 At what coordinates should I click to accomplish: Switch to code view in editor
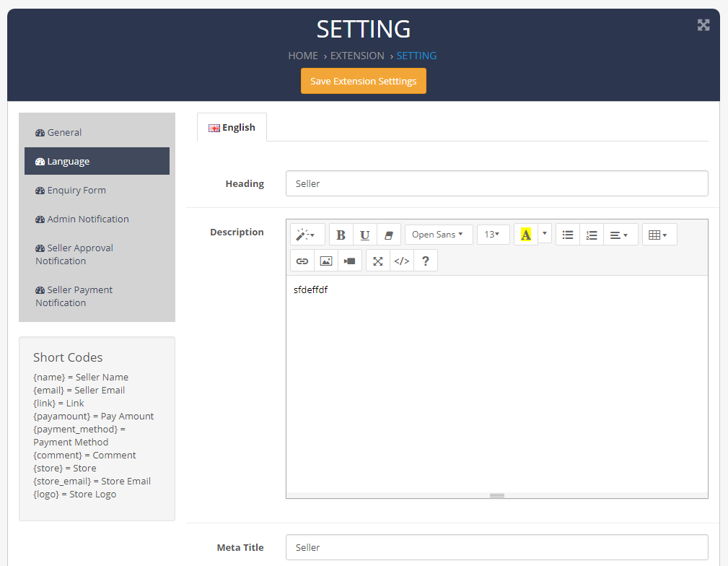pos(402,261)
